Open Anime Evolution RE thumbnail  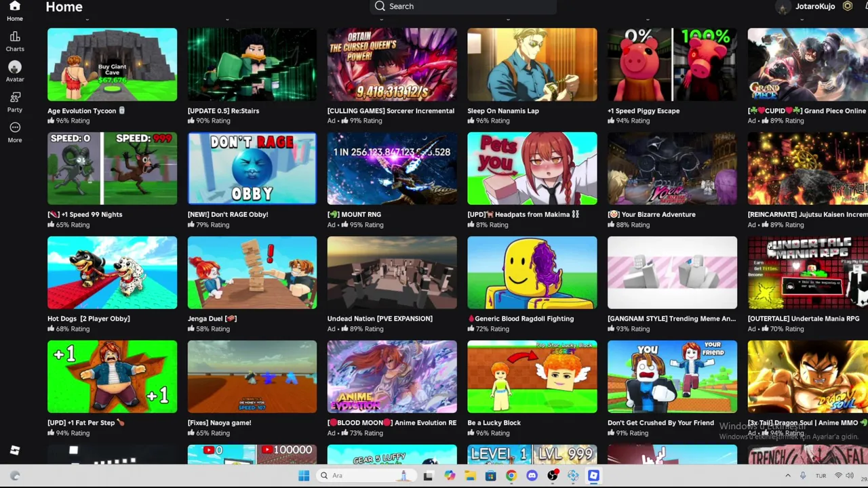(x=392, y=377)
